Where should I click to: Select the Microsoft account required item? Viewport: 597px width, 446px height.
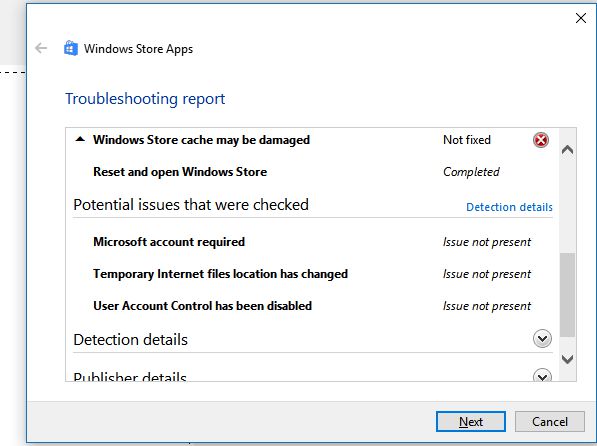[x=169, y=242]
